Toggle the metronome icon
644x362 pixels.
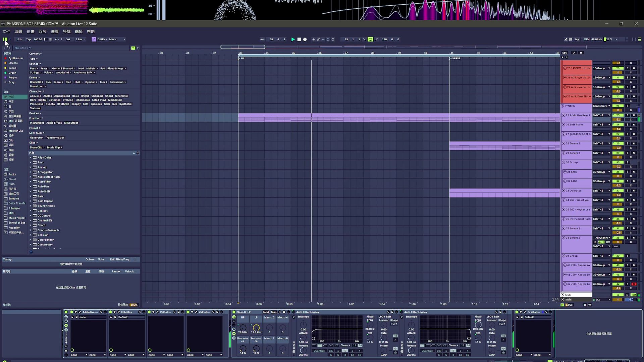pyautogui.click(x=68, y=39)
